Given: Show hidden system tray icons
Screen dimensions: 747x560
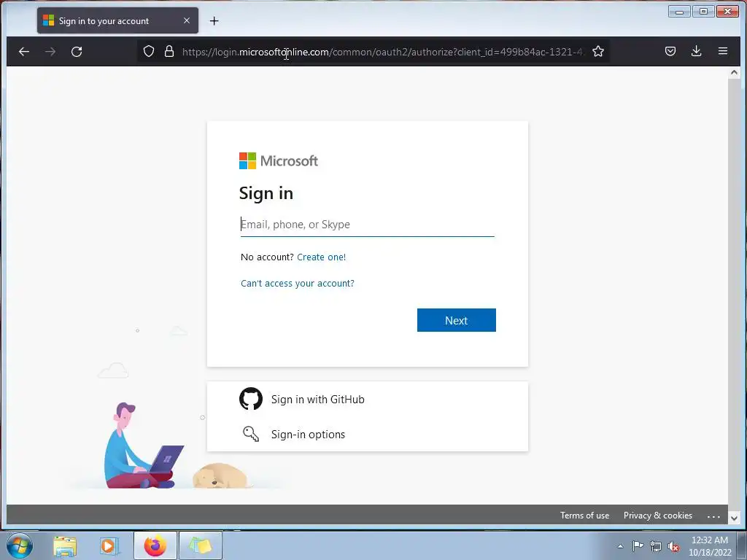Looking at the screenshot, I should pos(620,547).
